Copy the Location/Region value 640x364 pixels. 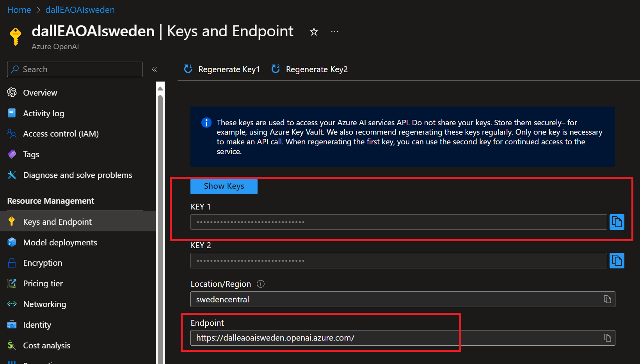608,299
